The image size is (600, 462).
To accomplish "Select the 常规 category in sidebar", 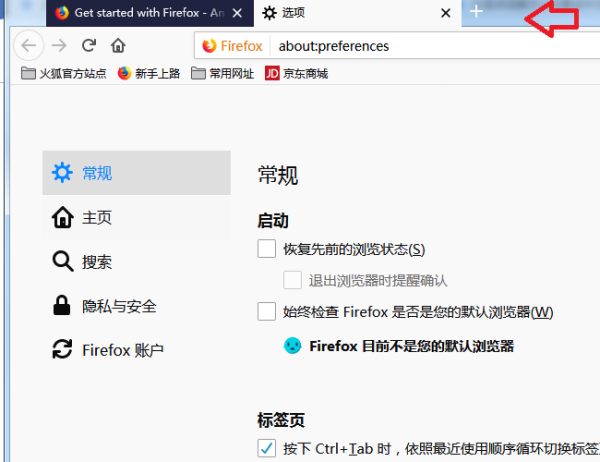I will (136, 173).
